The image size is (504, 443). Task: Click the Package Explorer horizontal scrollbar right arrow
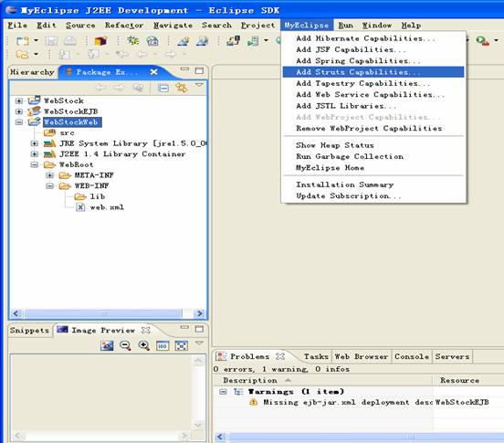(x=200, y=313)
